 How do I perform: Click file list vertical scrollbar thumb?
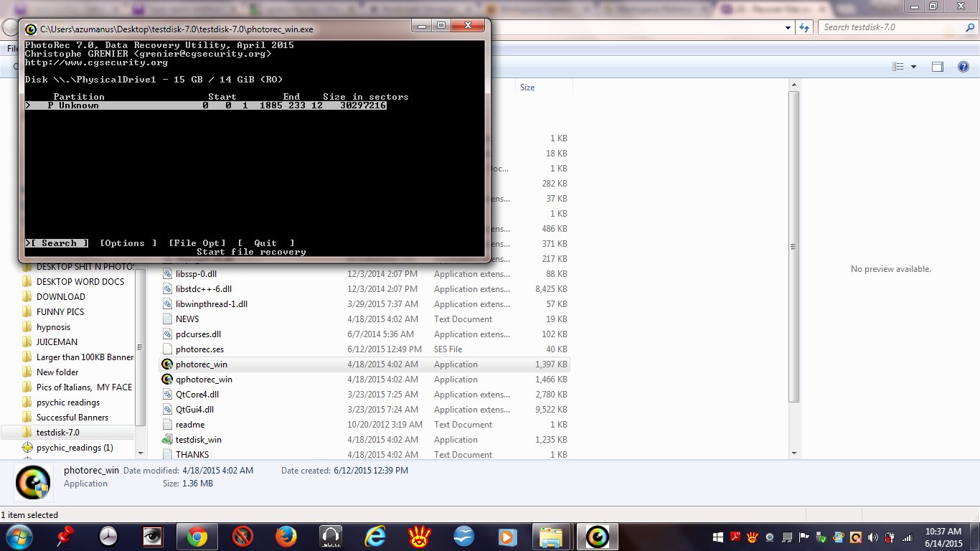pos(793,248)
